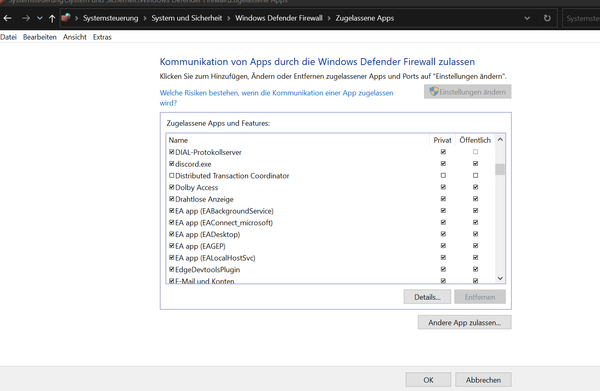Click the Control Panel icon in address bar
This screenshot has height=391, width=600.
[66, 18]
